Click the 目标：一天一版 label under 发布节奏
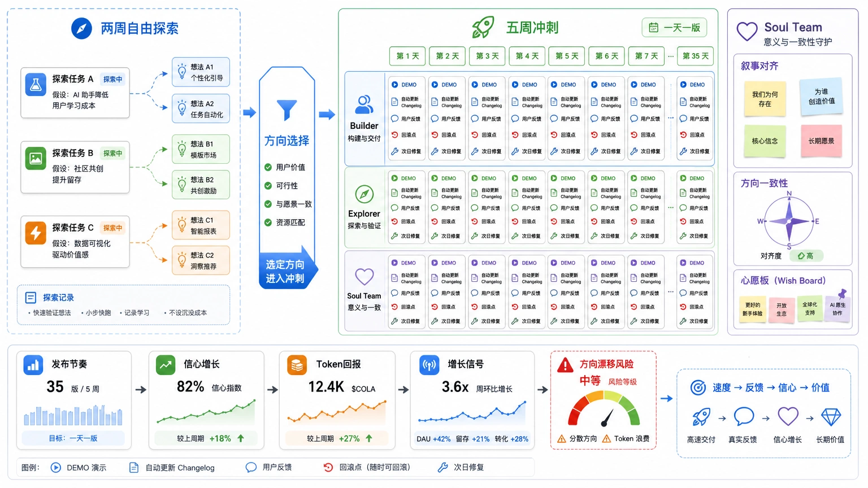868x488 pixels. pos(73,438)
